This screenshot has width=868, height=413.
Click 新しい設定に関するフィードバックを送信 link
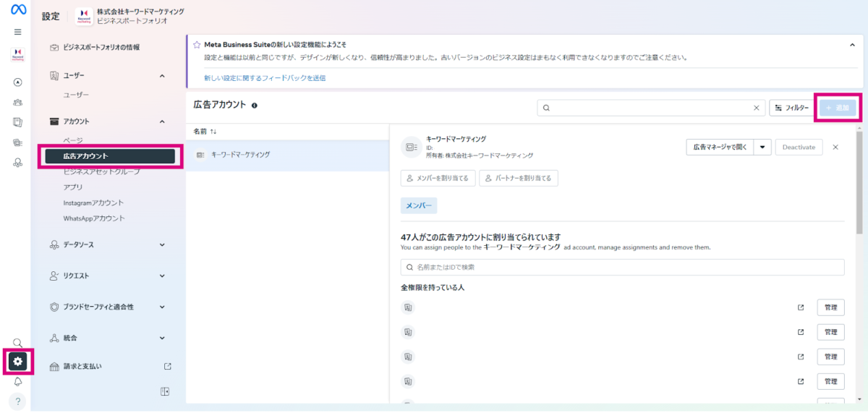[265, 77]
